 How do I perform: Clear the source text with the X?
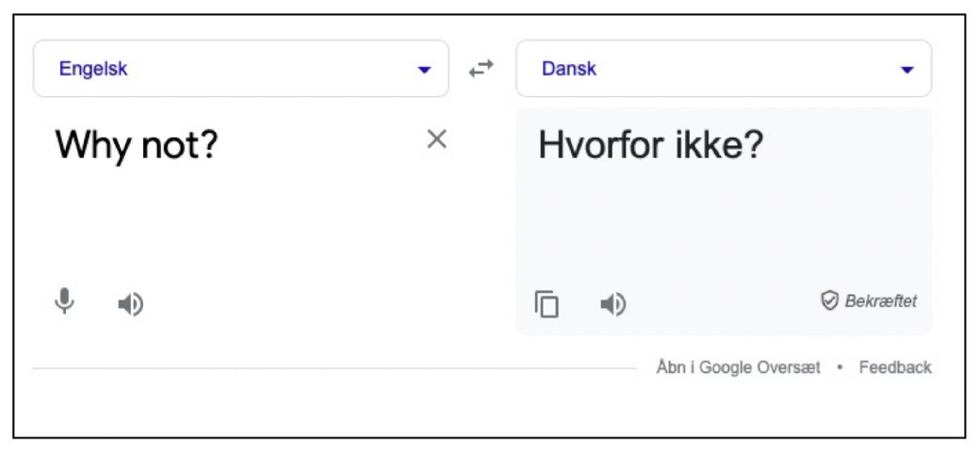click(436, 140)
